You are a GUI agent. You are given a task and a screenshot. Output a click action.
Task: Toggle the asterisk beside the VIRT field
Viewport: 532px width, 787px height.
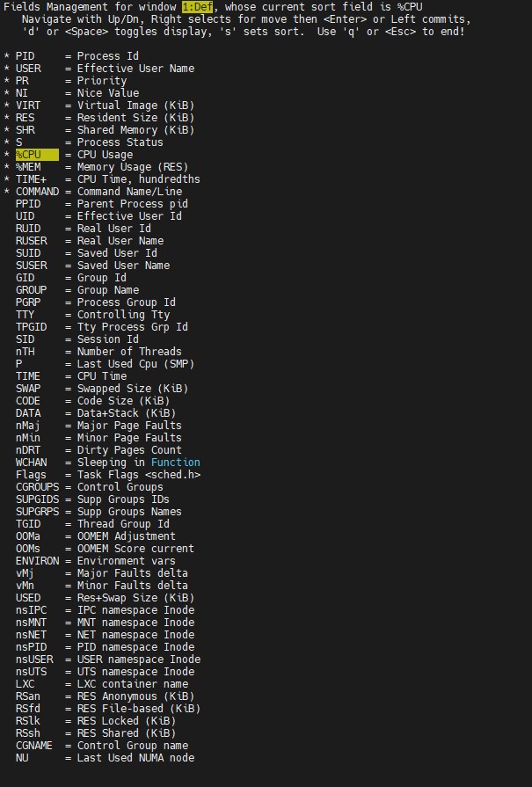point(7,106)
